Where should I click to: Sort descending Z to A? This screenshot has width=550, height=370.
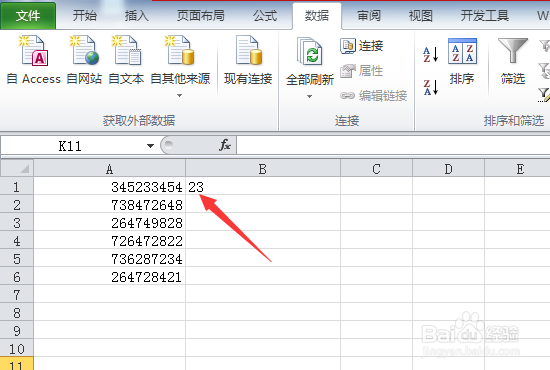(x=430, y=87)
